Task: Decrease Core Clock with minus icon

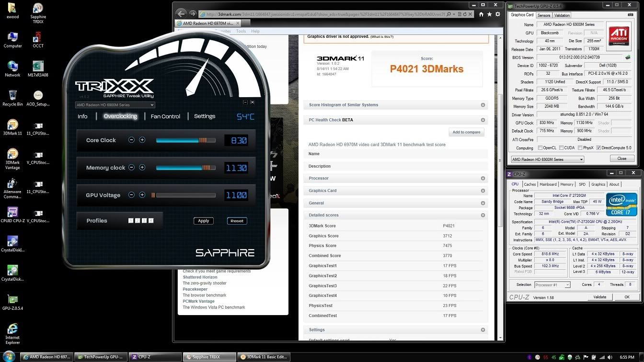Action: [x=131, y=140]
